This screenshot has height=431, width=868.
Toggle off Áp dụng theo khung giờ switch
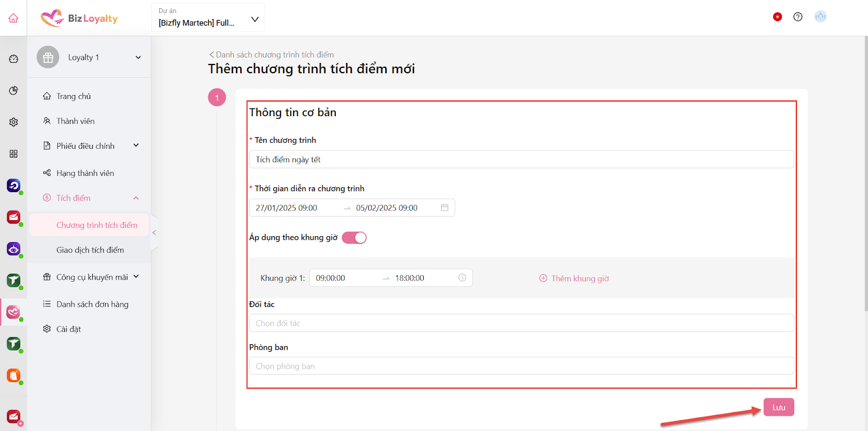pos(354,238)
